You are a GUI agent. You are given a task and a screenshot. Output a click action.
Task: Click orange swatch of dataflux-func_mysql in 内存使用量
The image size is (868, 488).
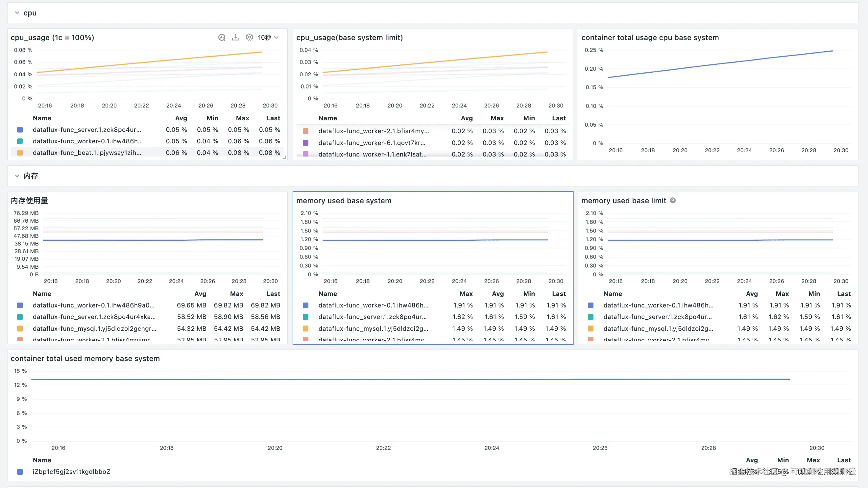20,329
